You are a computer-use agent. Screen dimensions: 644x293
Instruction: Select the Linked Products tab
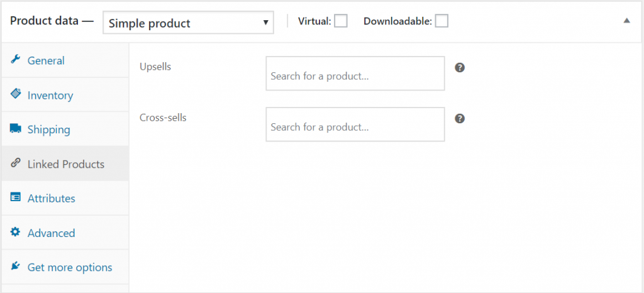[65, 163]
